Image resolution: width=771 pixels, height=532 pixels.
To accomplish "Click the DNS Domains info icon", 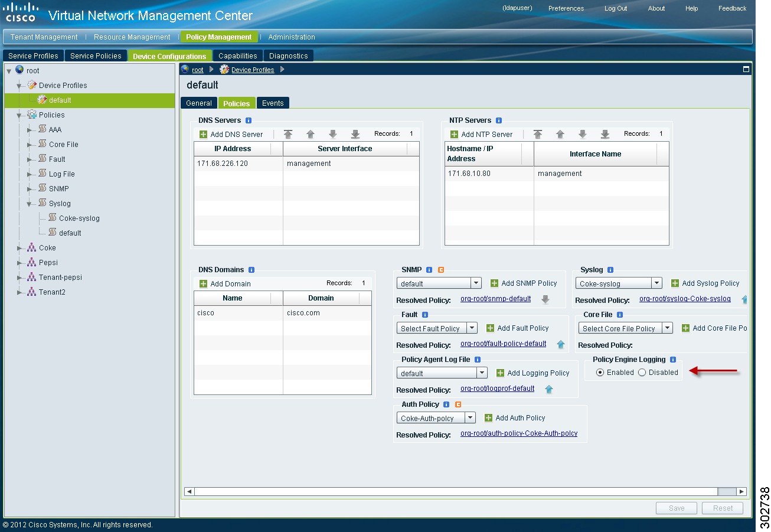I will [x=251, y=270].
